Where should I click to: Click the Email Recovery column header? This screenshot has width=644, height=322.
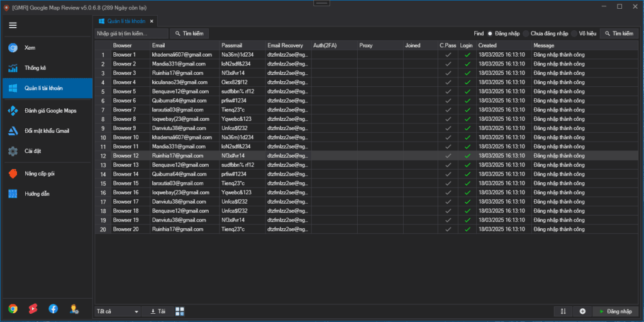288,45
